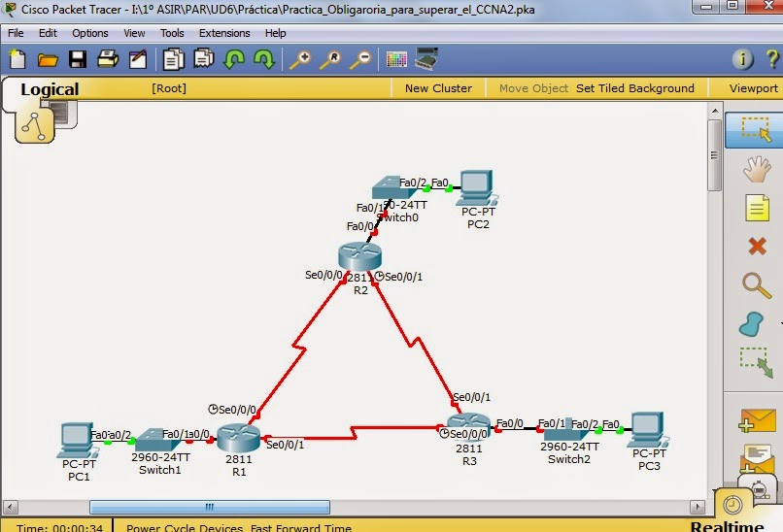Click the Save floppy disk icon

click(x=78, y=59)
